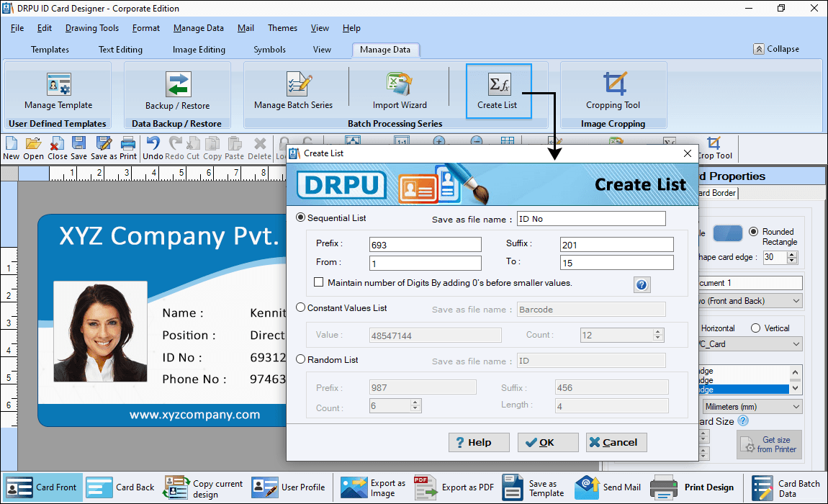The height and width of the screenshot is (504, 828).
Task: Open the Milimeters (mm) units dropdown
Action: [x=752, y=407]
